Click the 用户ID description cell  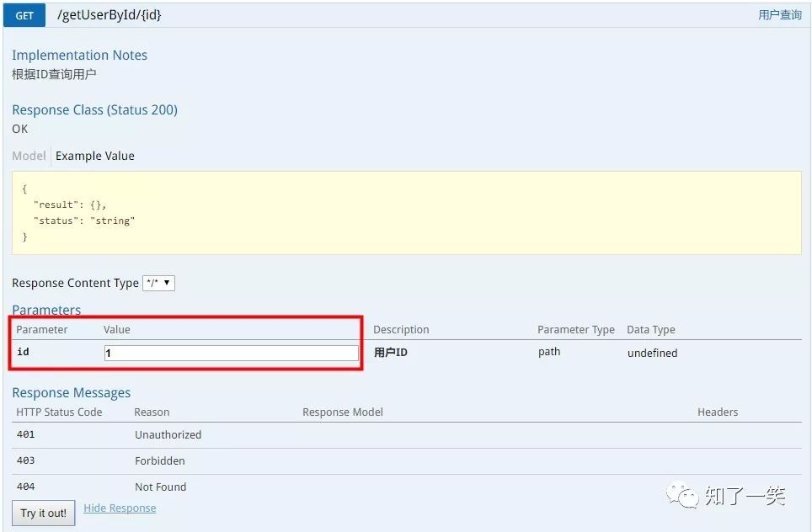(391, 353)
